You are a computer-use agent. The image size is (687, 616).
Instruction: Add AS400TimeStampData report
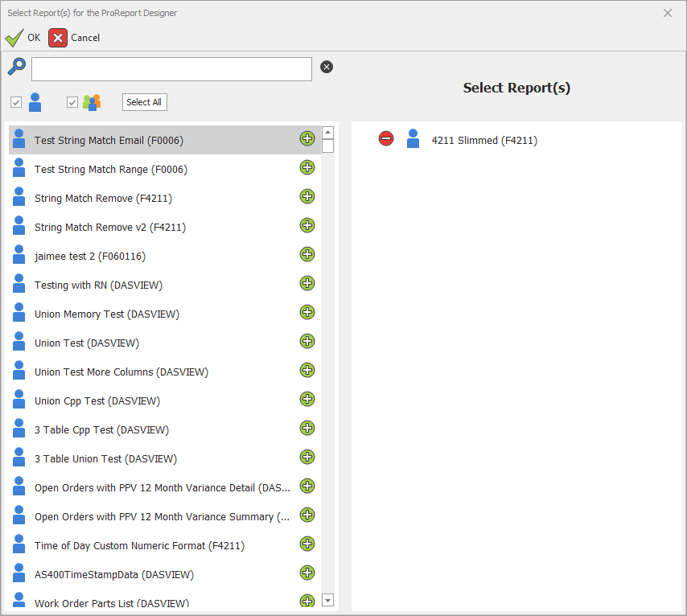[307, 573]
